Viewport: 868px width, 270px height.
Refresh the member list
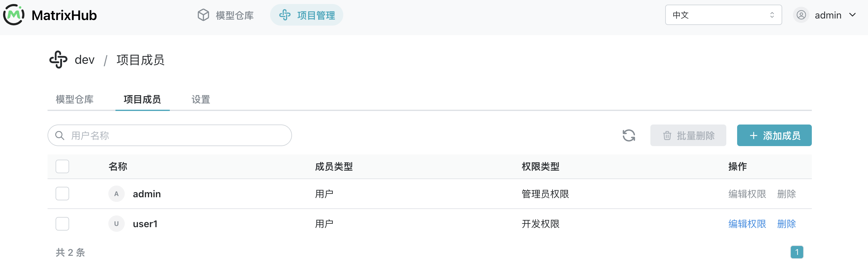point(628,135)
